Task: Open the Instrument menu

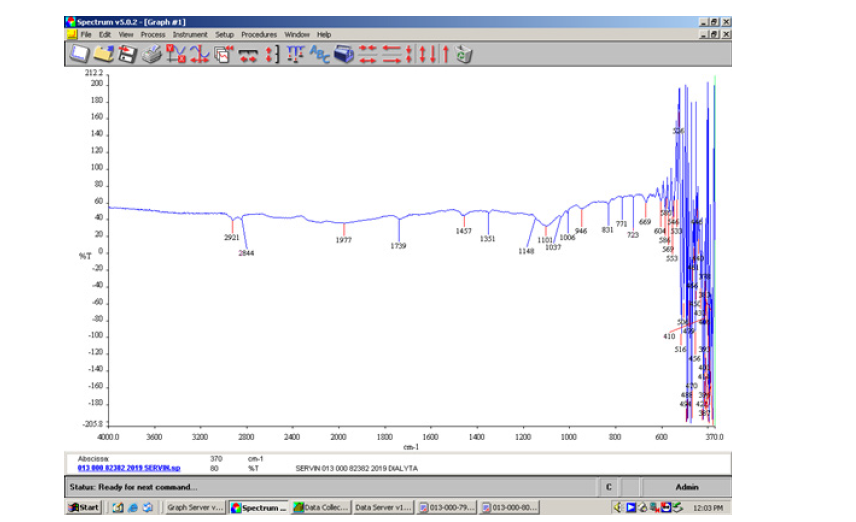Action: pyautogui.click(x=190, y=34)
